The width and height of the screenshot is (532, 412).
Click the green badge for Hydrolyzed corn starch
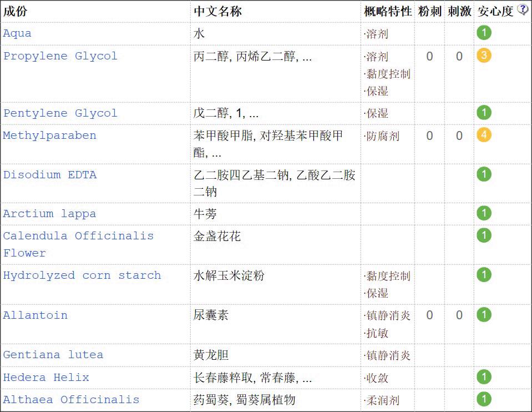(x=483, y=275)
